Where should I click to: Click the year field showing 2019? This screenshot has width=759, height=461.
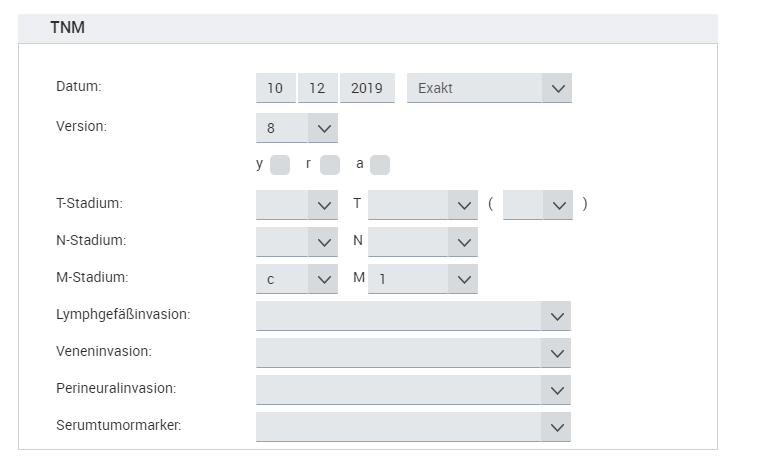(x=367, y=88)
